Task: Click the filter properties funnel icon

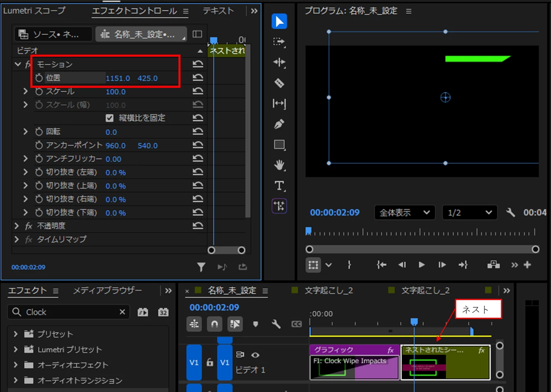Action: coord(201,267)
